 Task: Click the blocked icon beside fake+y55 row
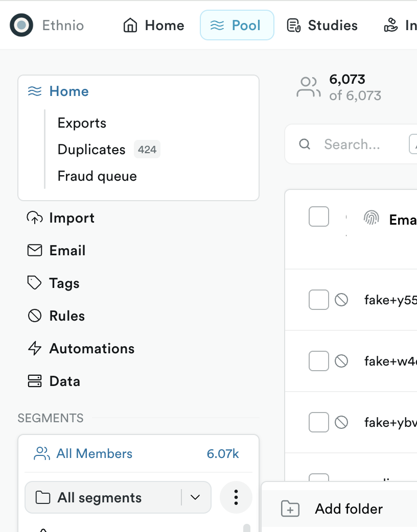point(341,300)
